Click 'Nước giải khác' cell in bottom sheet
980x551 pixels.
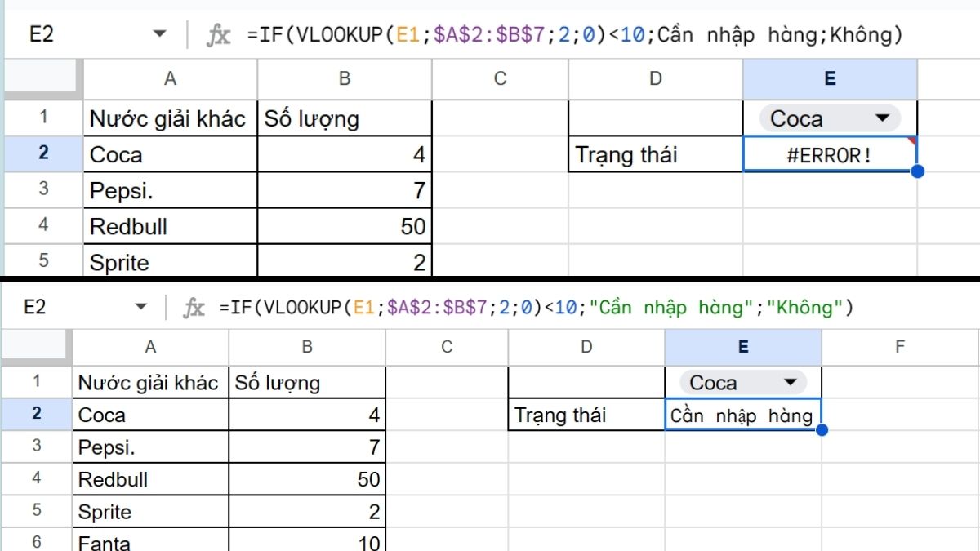[x=150, y=382]
